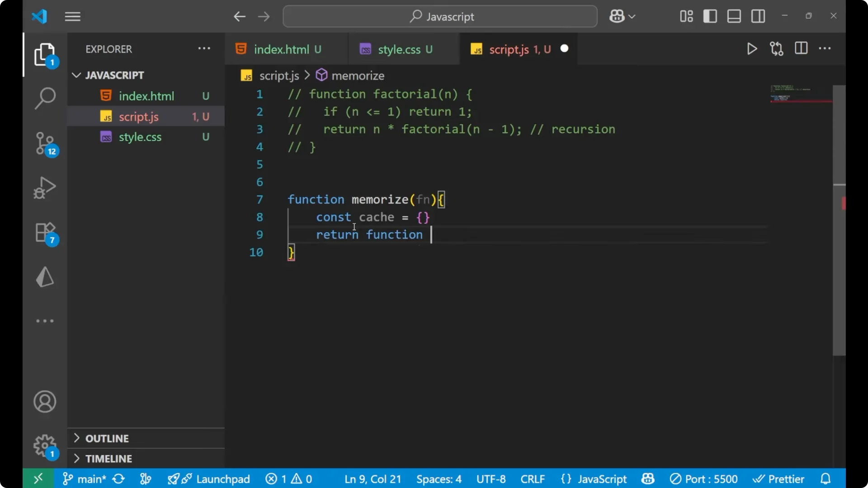The width and height of the screenshot is (868, 488).
Task: Click the Port : 5500 status item
Action: (x=704, y=479)
